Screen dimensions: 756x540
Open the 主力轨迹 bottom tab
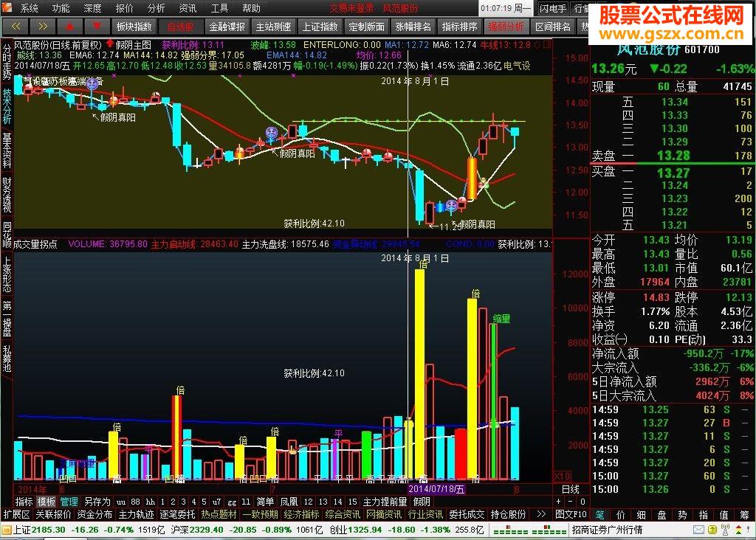[136, 514]
